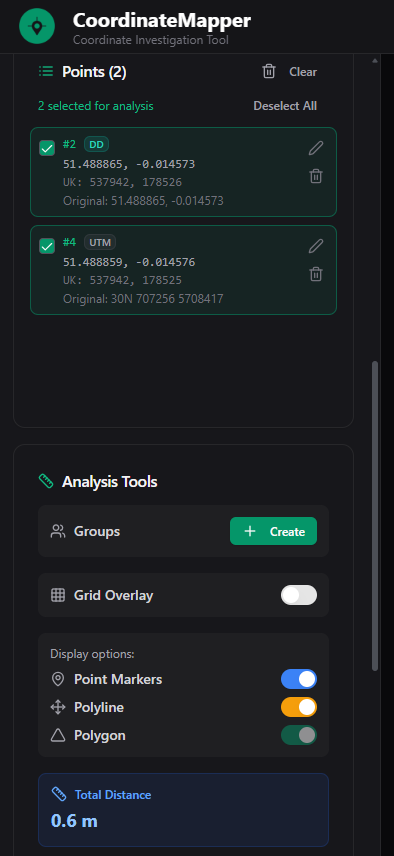Viewport: 394px width, 856px height.
Task: Click Original: 30N 707256 5708417 text
Action: click(x=143, y=299)
